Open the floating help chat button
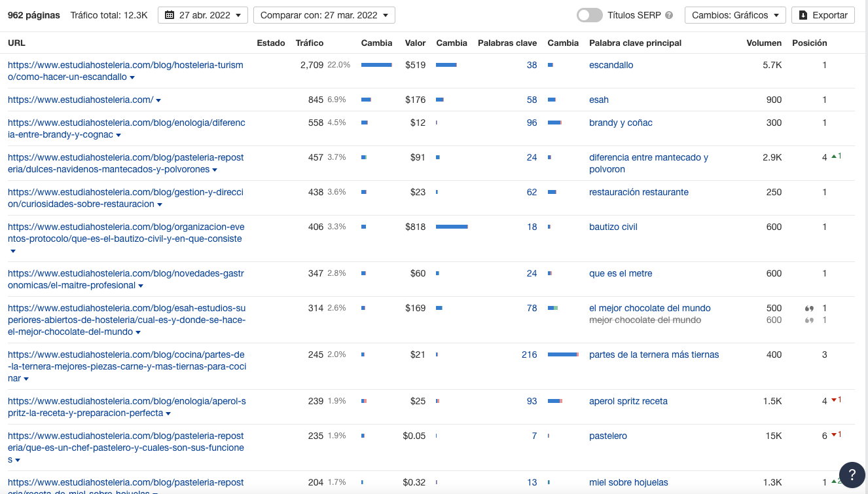Viewport: 868px width, 494px height. tap(852, 475)
